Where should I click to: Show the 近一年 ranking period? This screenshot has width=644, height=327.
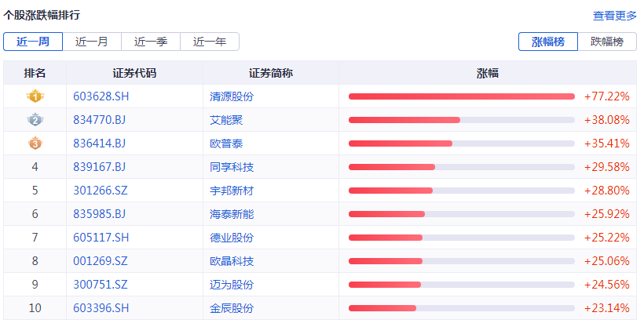[210, 42]
